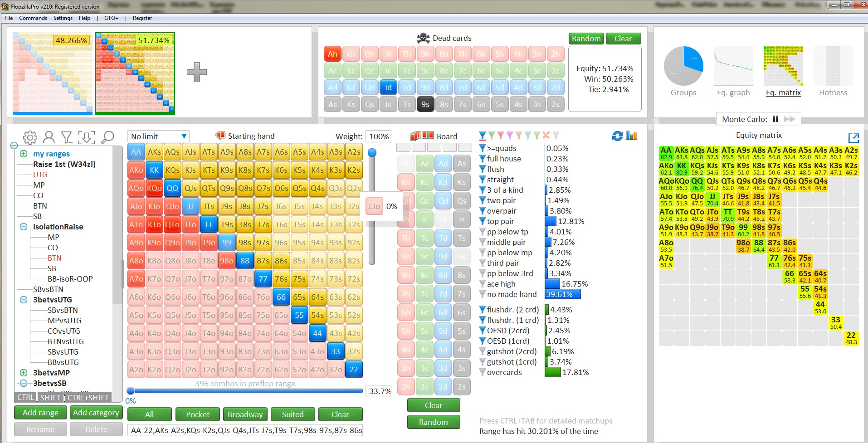Toggle the flush filter funnel
The height and width of the screenshot is (443, 868).
pos(483,169)
